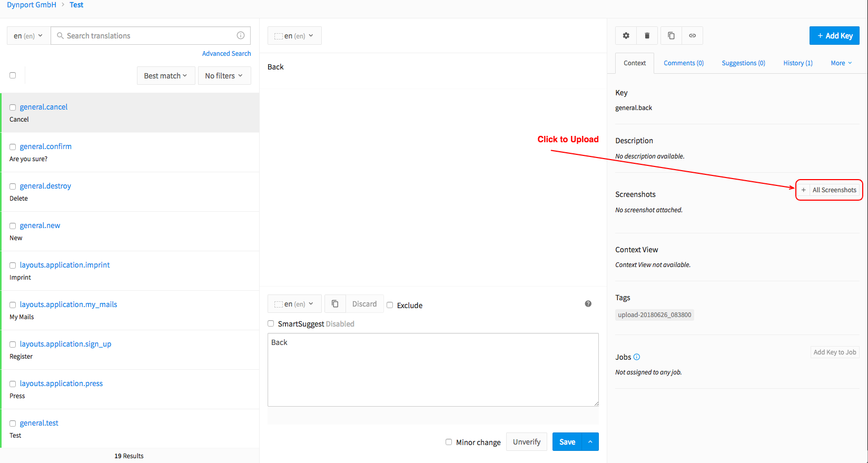Open general.cancel key
Screen dimensions: 868x463
(44, 107)
